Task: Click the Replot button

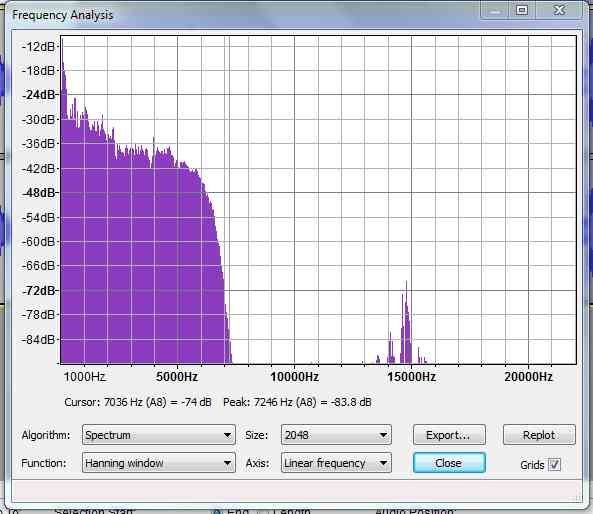Action: [x=539, y=435]
